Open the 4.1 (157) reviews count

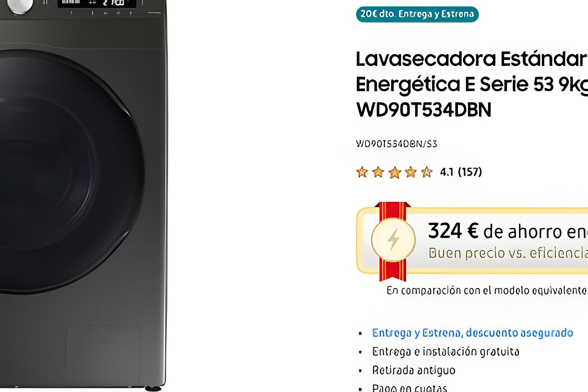461,172
